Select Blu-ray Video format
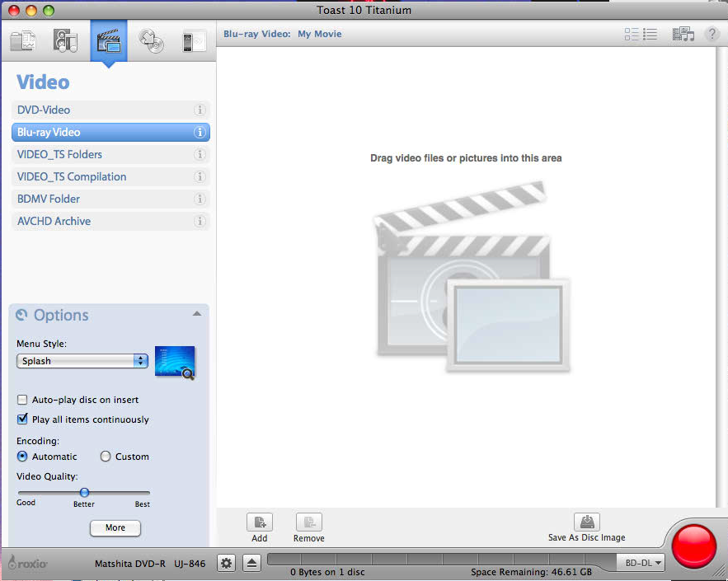 coord(110,132)
